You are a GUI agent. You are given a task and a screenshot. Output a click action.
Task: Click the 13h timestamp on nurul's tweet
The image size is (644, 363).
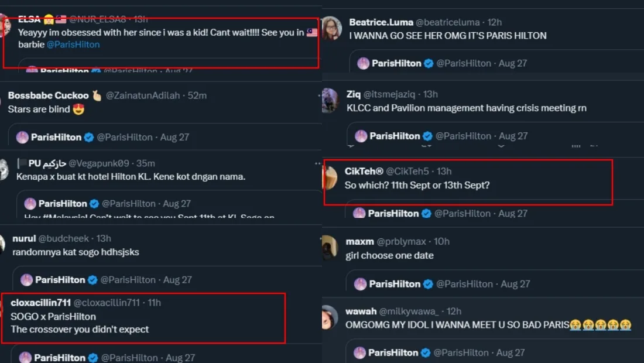click(x=104, y=238)
